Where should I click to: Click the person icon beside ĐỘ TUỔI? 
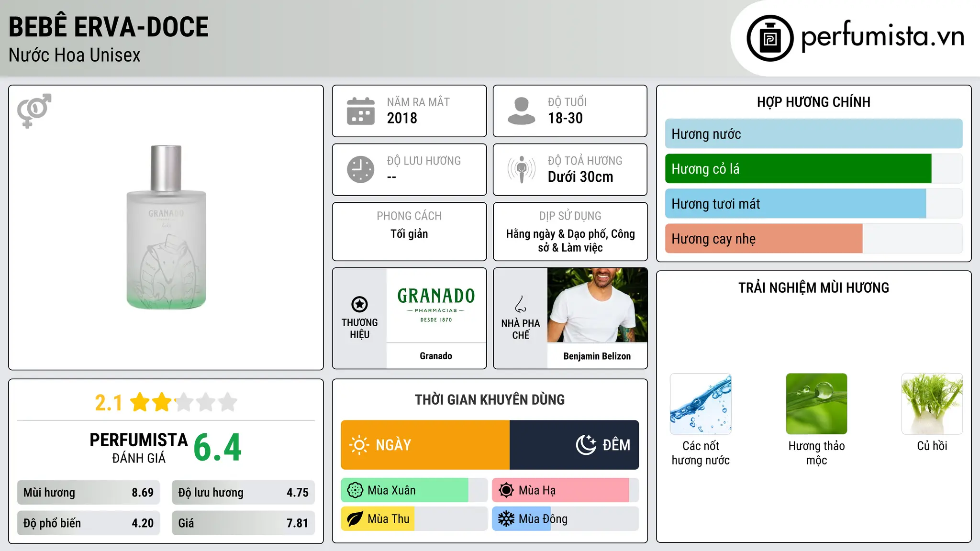click(522, 111)
